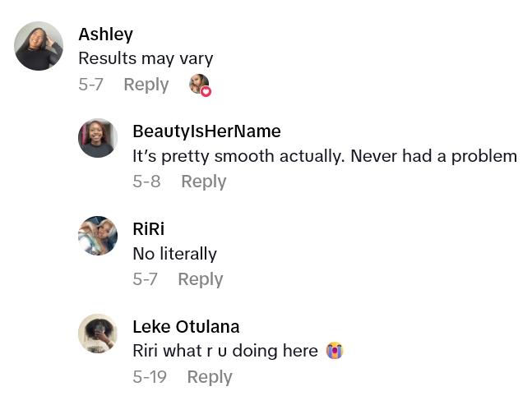Viewport: 532px width, 405px height.
Task: Visit RiRi's profile via username
Action: (x=150, y=229)
